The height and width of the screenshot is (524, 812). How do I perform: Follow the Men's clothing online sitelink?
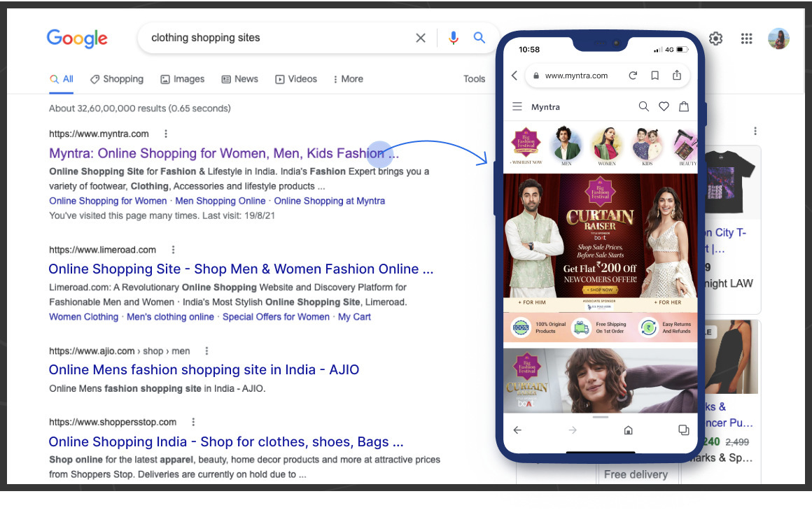coord(170,317)
